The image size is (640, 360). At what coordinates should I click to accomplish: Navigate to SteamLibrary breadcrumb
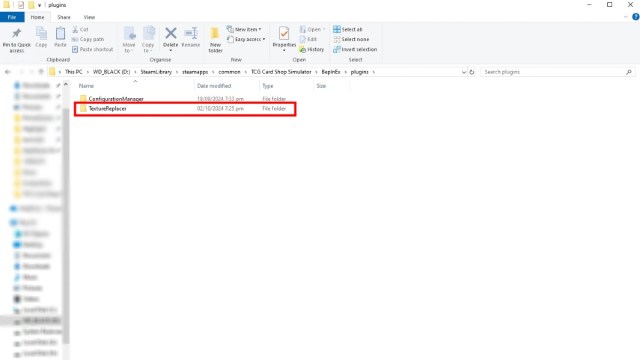click(156, 72)
